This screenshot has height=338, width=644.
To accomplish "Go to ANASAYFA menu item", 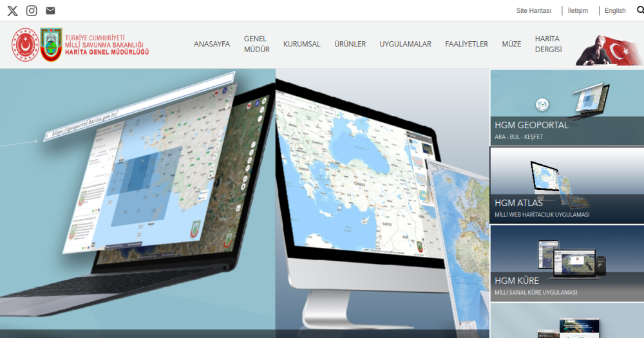I will [x=212, y=44].
